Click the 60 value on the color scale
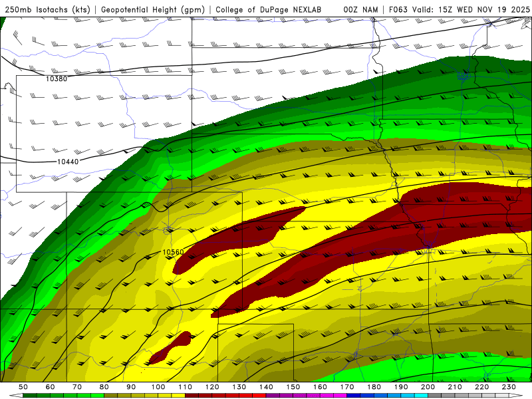Image resolution: width=532 pixels, height=399 pixels. (x=50, y=387)
